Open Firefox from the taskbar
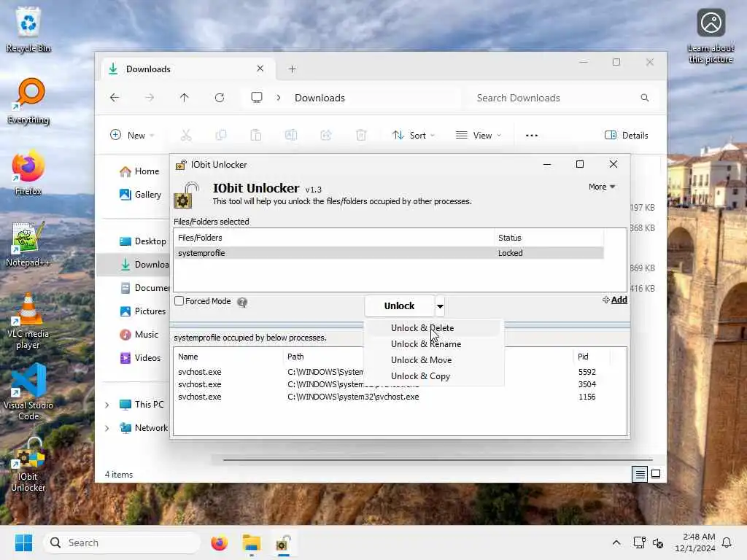747x560 pixels. 219,542
